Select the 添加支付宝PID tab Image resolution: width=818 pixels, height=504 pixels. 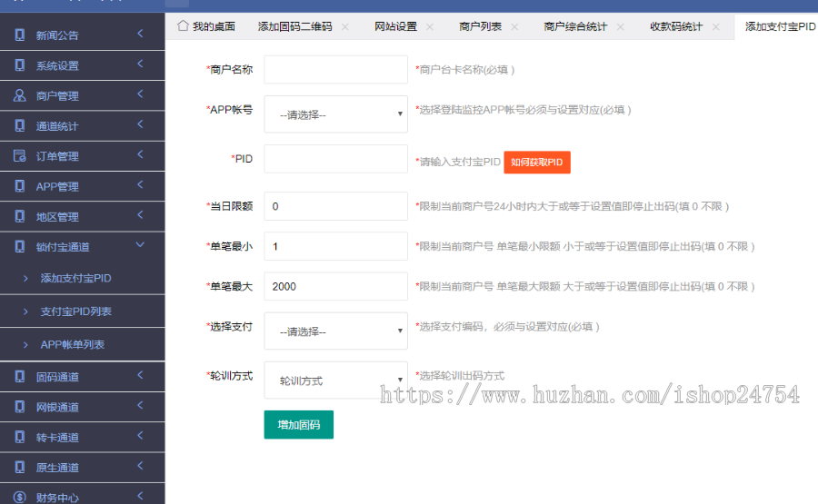(780, 26)
